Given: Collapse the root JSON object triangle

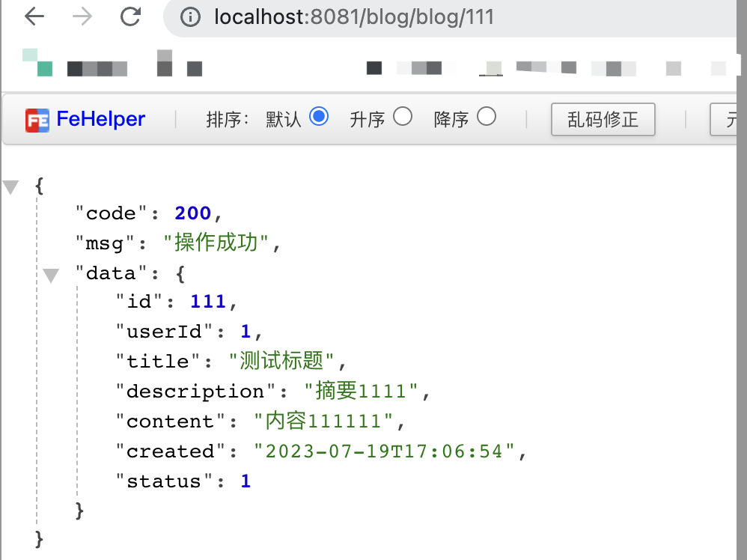Looking at the screenshot, I should pyautogui.click(x=10, y=186).
